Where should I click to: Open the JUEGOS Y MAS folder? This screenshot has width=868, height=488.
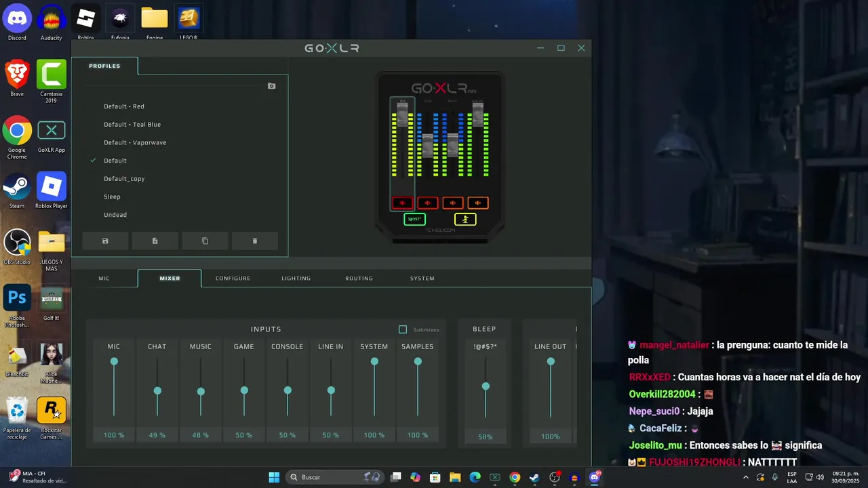[51, 249]
